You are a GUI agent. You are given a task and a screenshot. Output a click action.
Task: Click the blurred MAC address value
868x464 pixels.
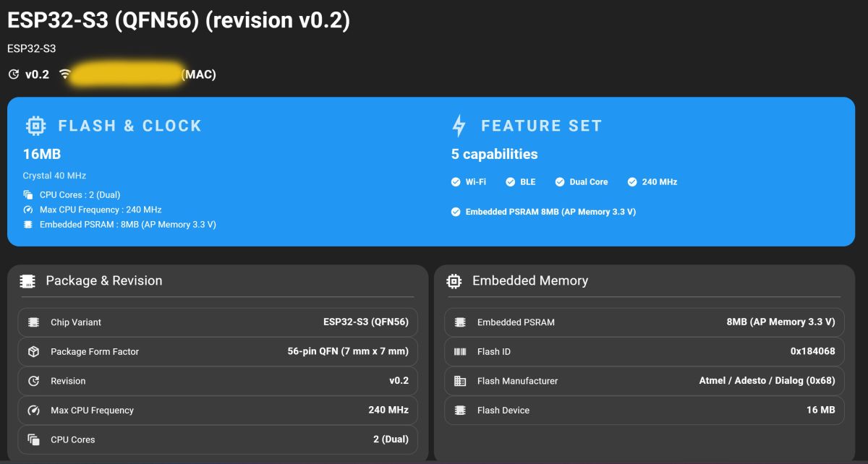click(124, 74)
